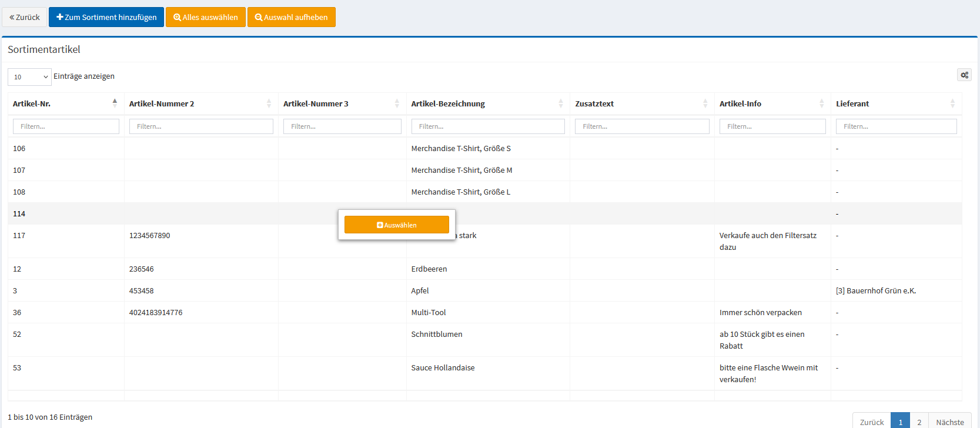980x428 pixels.
Task: Click Auswahl aufheben button
Action: 292,17
